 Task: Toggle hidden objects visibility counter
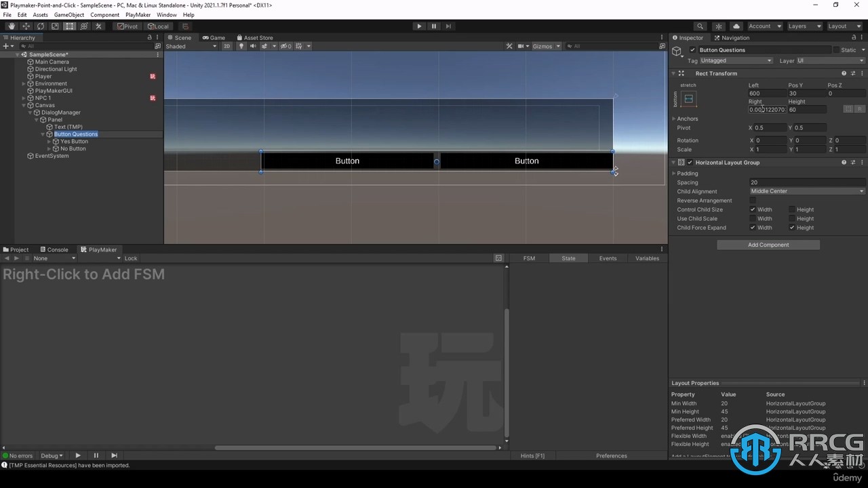(286, 46)
